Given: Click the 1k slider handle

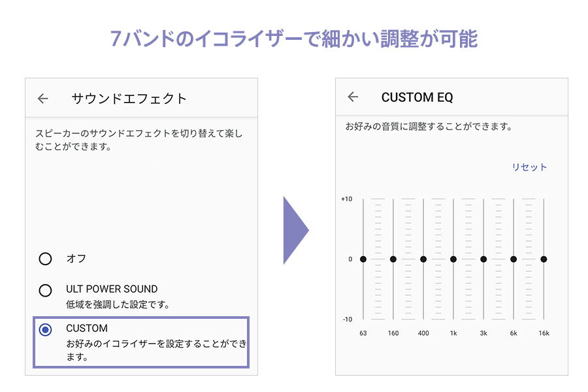Looking at the screenshot, I should click(453, 259).
